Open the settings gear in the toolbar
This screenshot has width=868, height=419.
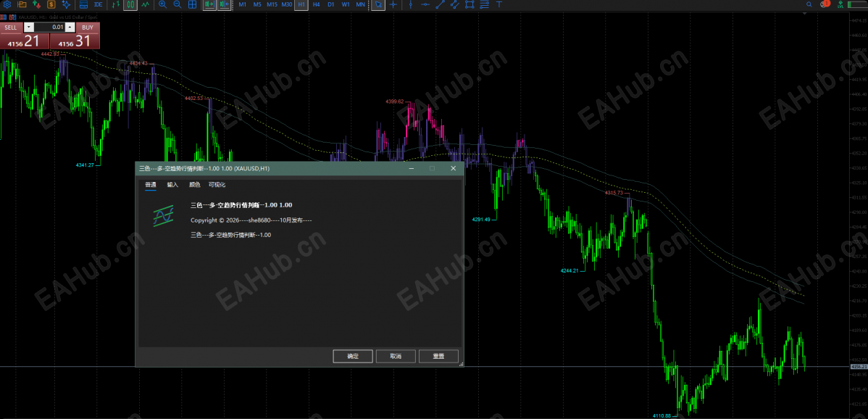click(x=7, y=4)
